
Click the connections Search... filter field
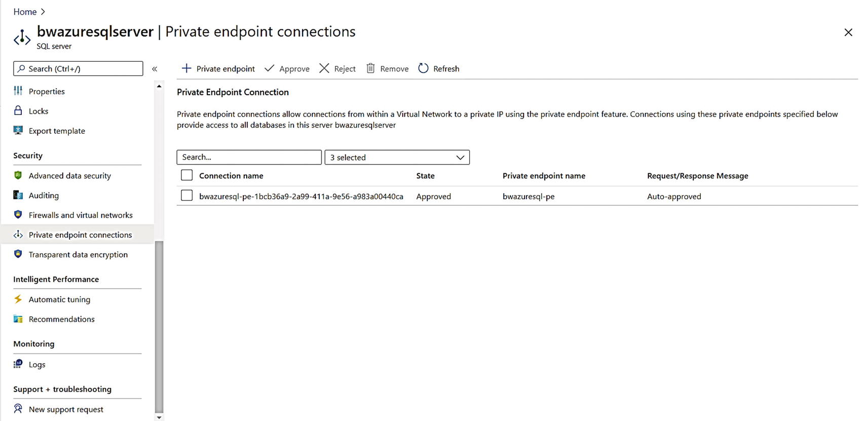pos(249,157)
